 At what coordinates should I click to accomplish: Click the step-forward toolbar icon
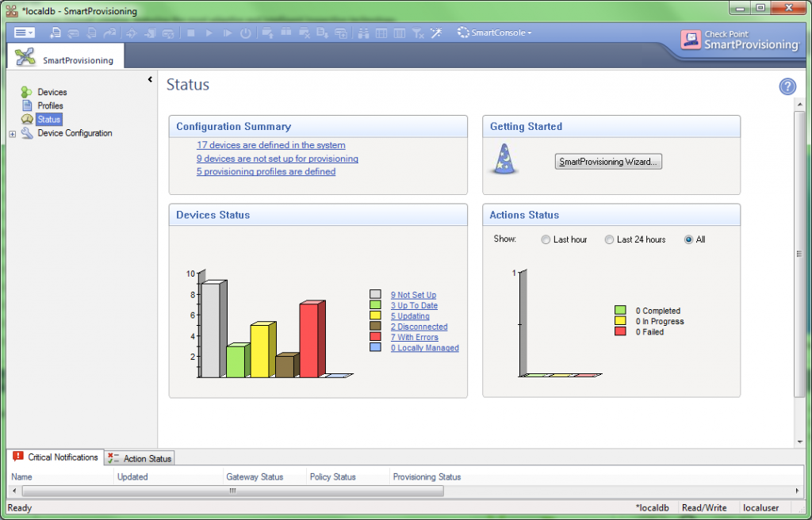[x=228, y=32]
